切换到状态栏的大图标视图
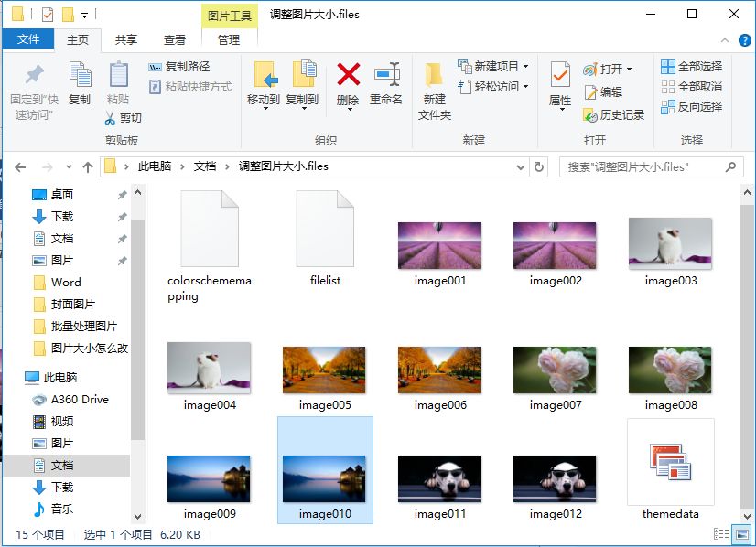756x547 pixels. coord(743,535)
